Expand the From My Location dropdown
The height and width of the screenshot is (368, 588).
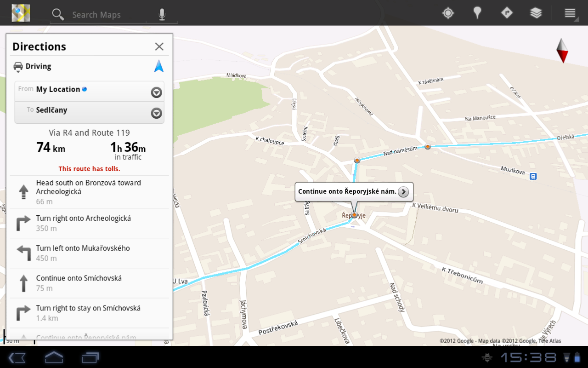[156, 92]
